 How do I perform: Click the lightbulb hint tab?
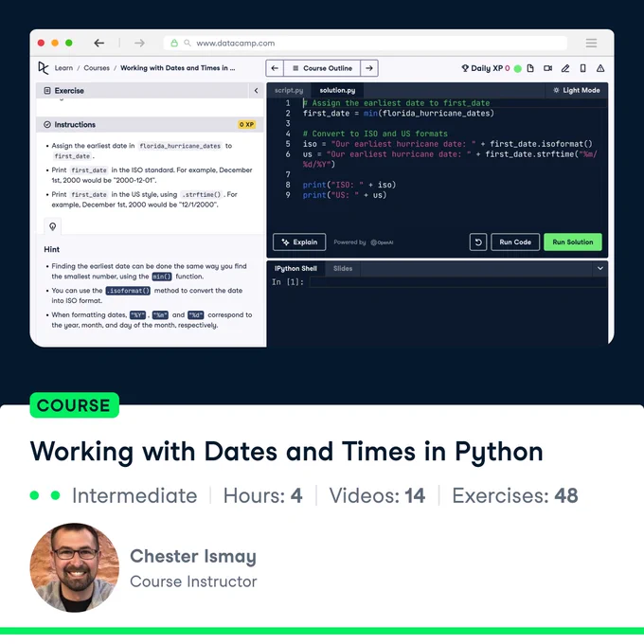click(53, 226)
